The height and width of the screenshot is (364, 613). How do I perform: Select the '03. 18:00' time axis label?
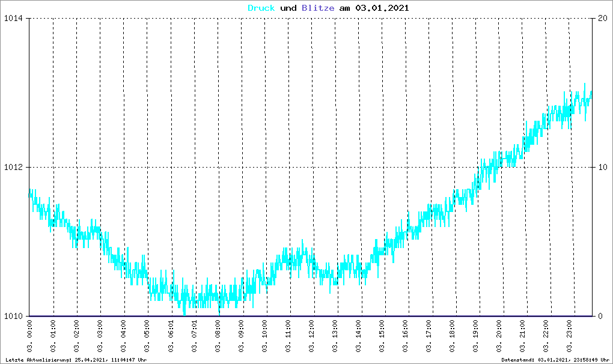tap(453, 337)
